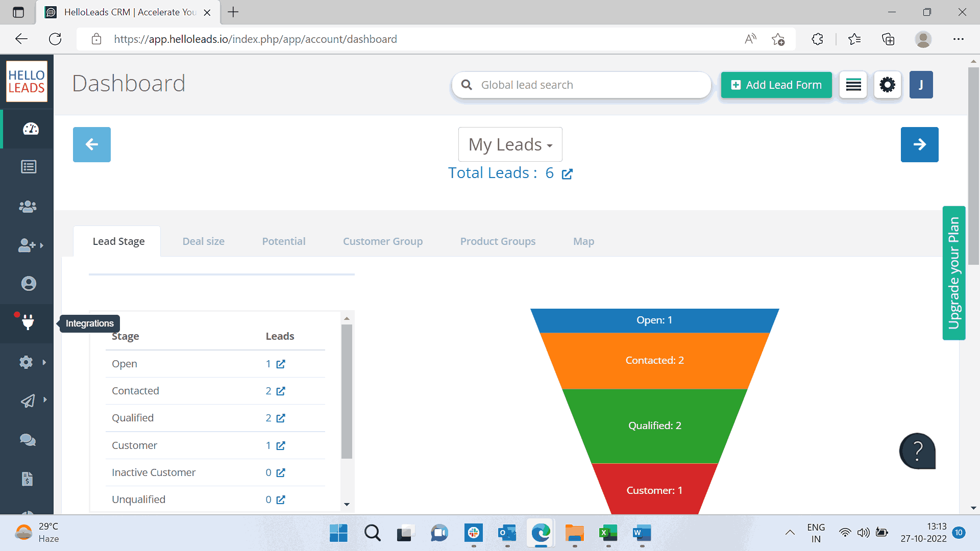Screen dimensions: 980x551
Task: Open the chat bubbles icon in sidebar
Action: pyautogui.click(x=28, y=440)
